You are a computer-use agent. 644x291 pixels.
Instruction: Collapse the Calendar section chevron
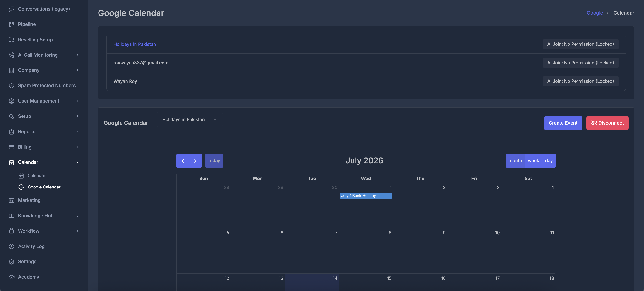(x=77, y=162)
